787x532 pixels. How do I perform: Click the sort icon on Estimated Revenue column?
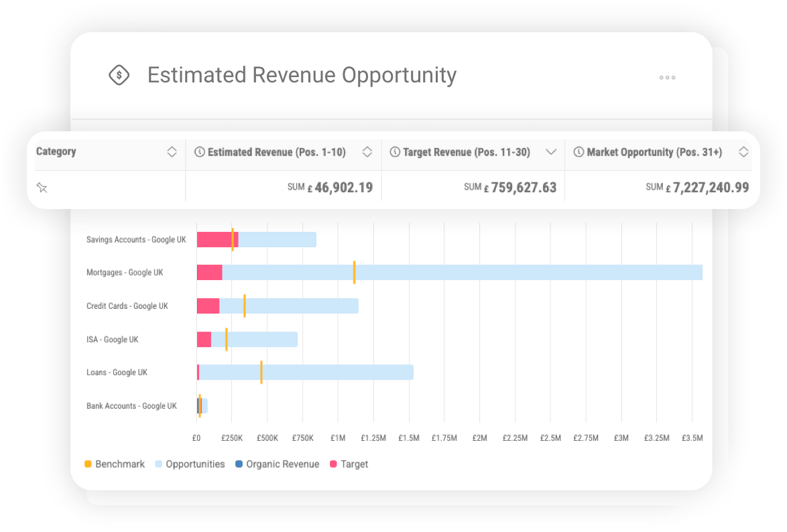pos(367,152)
